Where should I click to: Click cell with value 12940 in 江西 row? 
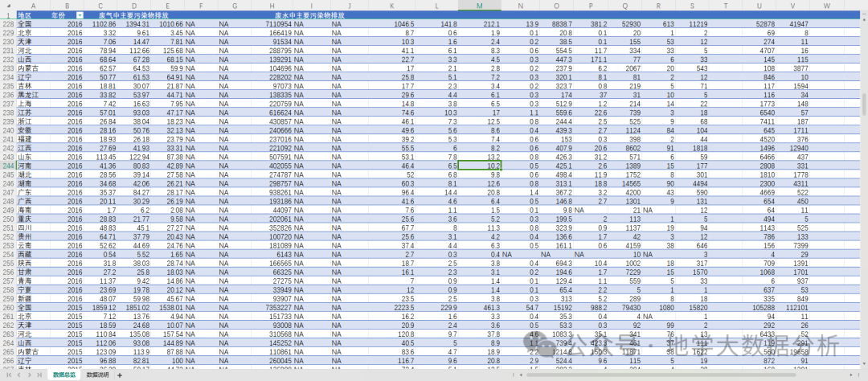click(x=792, y=147)
